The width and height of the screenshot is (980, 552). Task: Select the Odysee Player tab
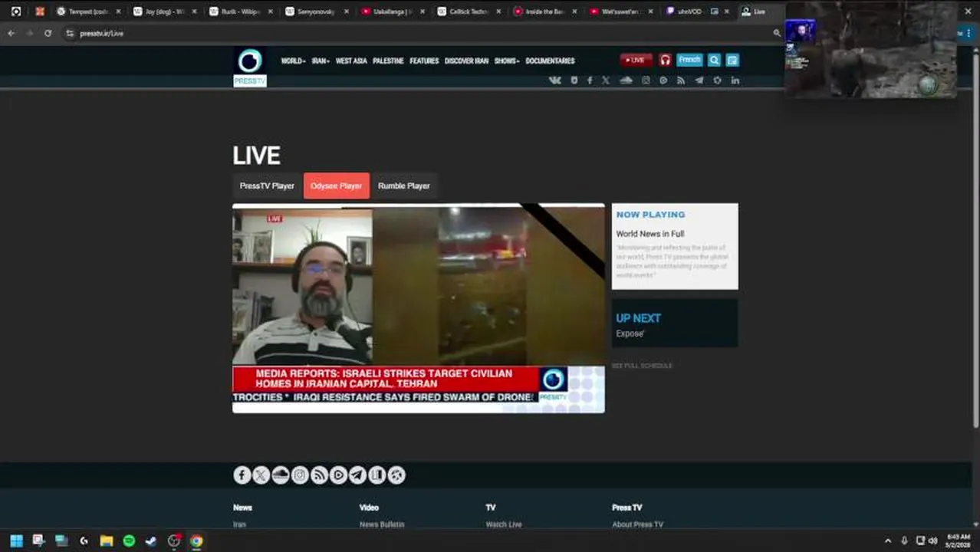pos(337,186)
